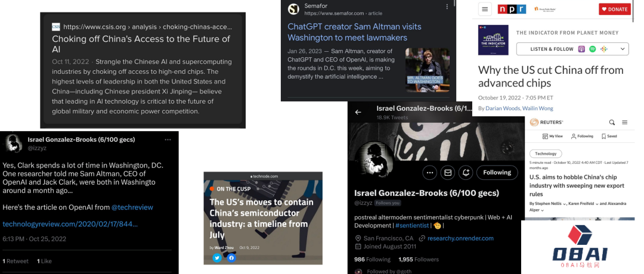Open the Reuters Saved tab

[609, 136]
